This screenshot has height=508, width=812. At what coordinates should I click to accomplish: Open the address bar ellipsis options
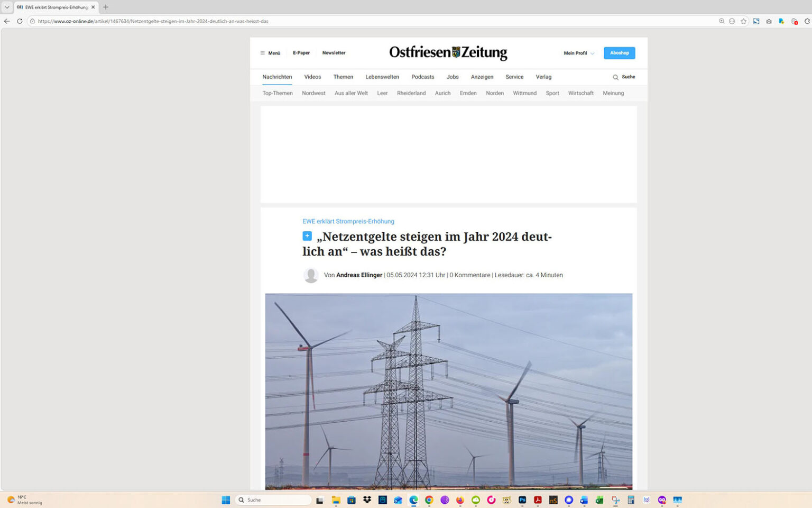click(732, 21)
